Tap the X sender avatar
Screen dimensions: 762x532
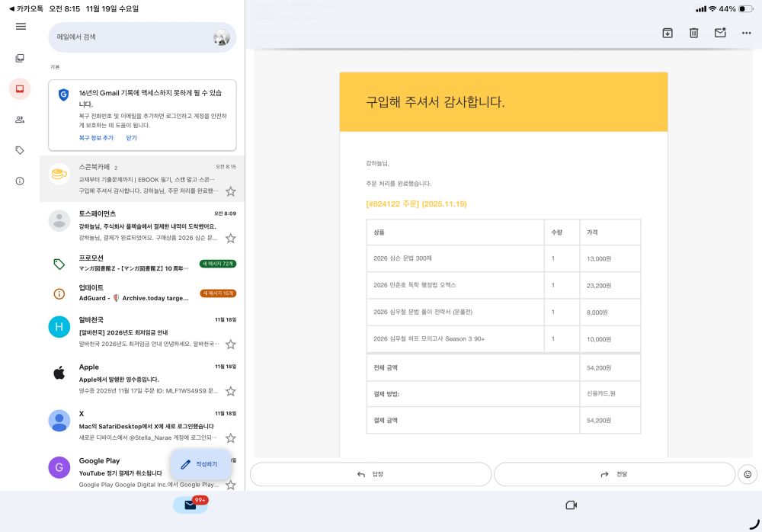tap(59, 421)
